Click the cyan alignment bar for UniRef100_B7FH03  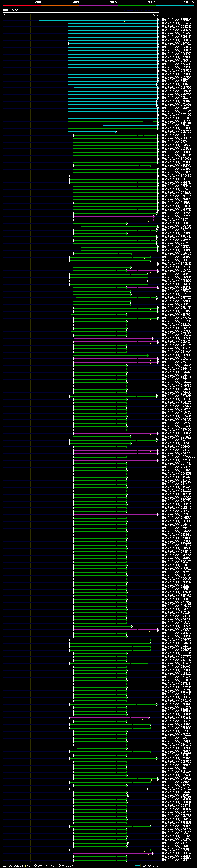pyautogui.click(x=99, y=20)
